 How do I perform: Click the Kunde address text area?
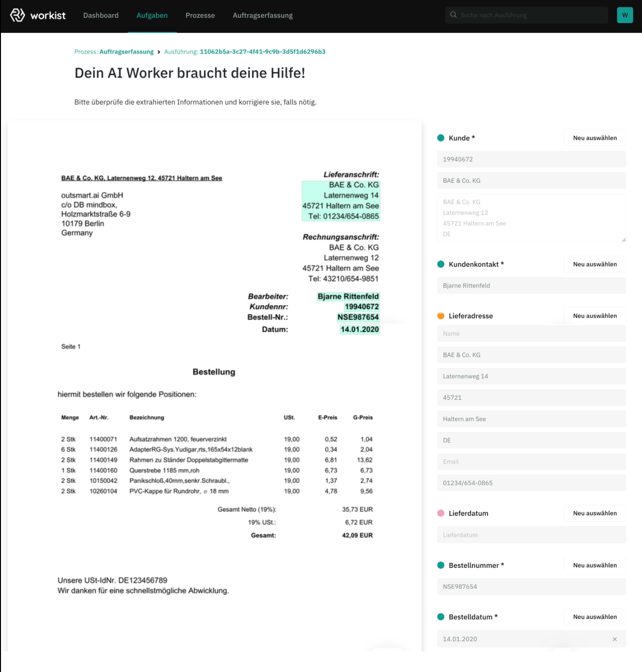pyautogui.click(x=531, y=218)
